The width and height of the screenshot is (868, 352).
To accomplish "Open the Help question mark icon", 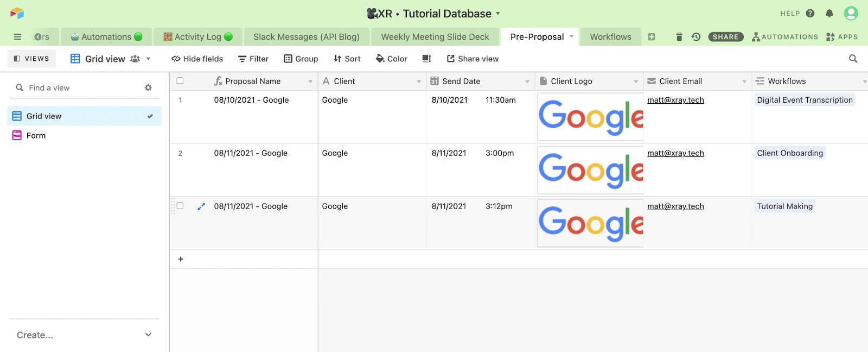I will coord(810,14).
